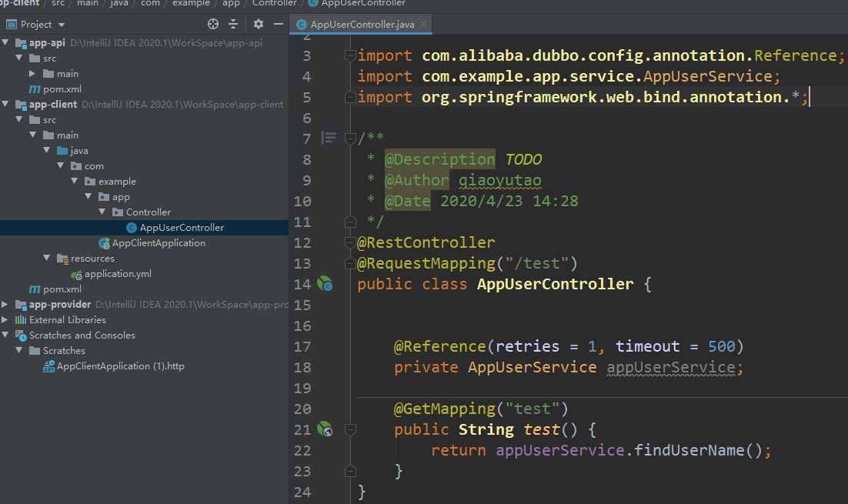Click the main breadcrumb item
The height and width of the screenshot is (504, 848).
(88, 3)
